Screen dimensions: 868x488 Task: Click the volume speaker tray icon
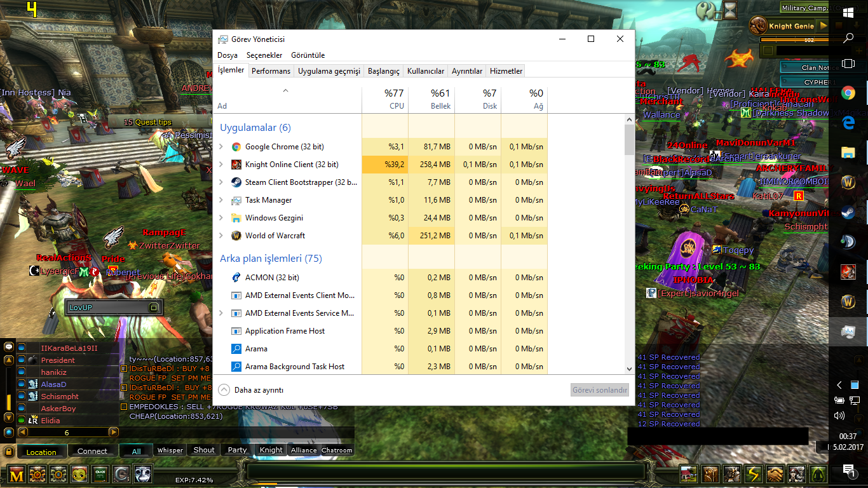tap(839, 416)
